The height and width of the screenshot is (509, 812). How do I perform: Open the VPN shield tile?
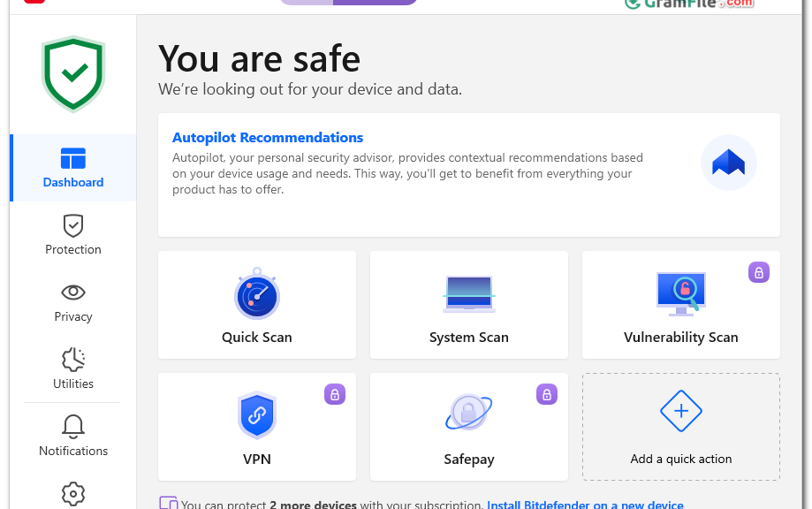[257, 427]
